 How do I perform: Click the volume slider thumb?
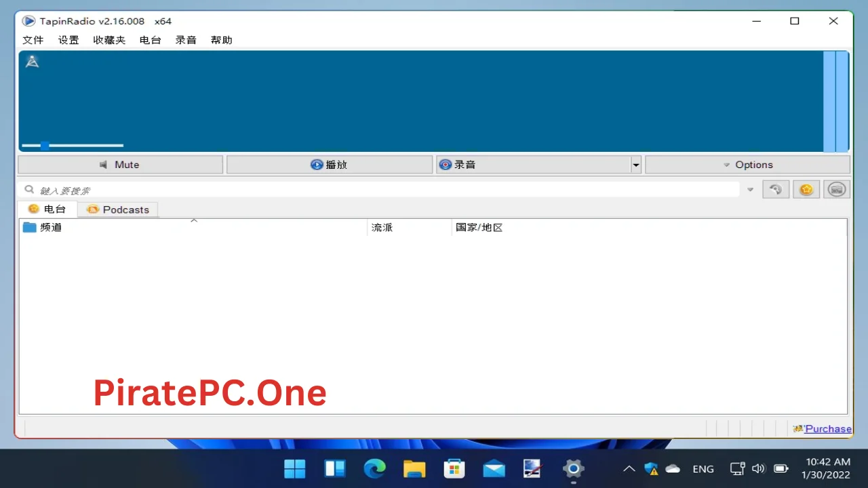click(45, 145)
